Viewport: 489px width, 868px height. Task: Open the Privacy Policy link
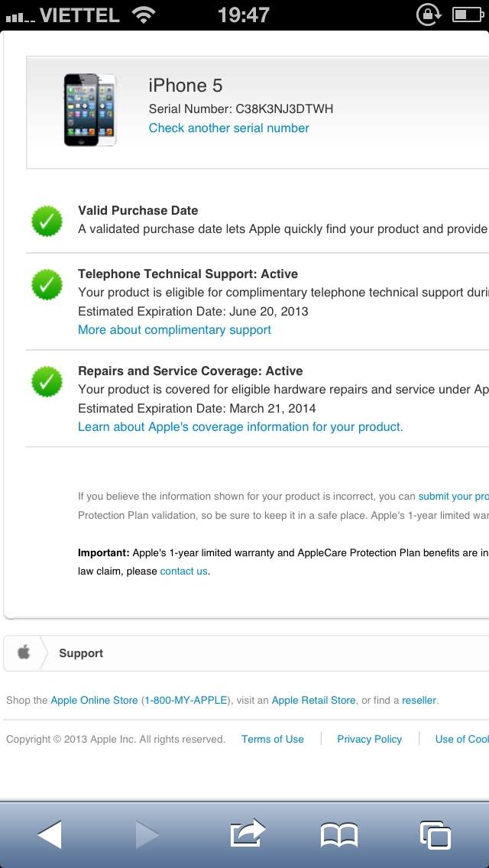369,739
